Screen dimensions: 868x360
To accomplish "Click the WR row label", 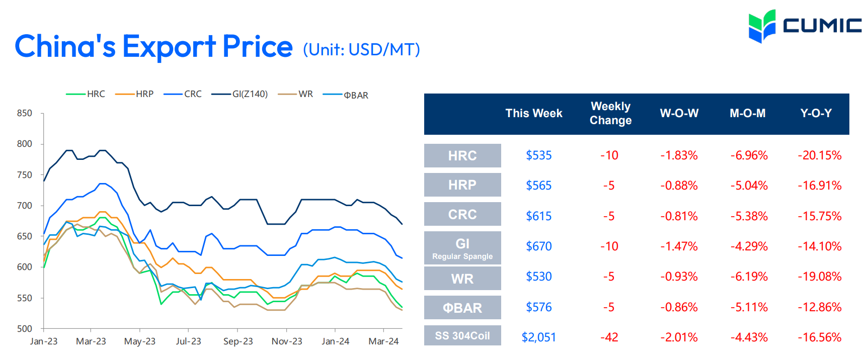I will [462, 279].
